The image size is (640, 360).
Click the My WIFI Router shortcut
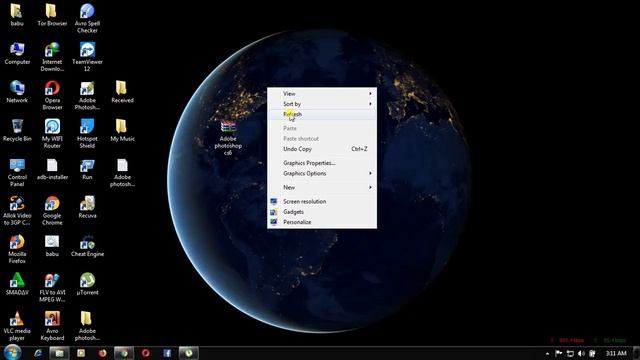[52, 133]
